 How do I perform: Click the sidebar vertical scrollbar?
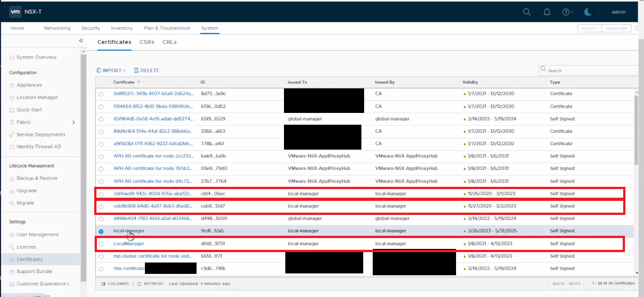coord(83,168)
